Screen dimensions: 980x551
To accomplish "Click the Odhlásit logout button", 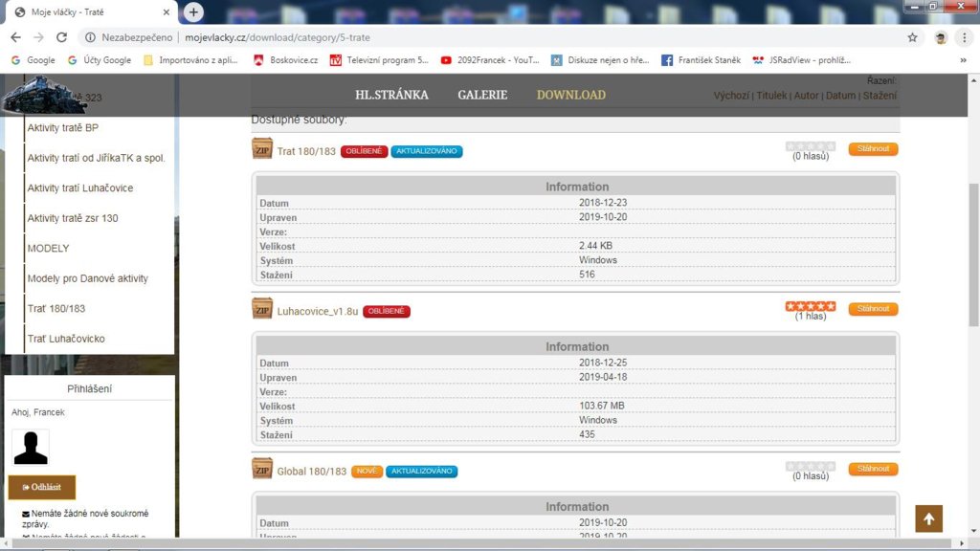I will 42,487.
